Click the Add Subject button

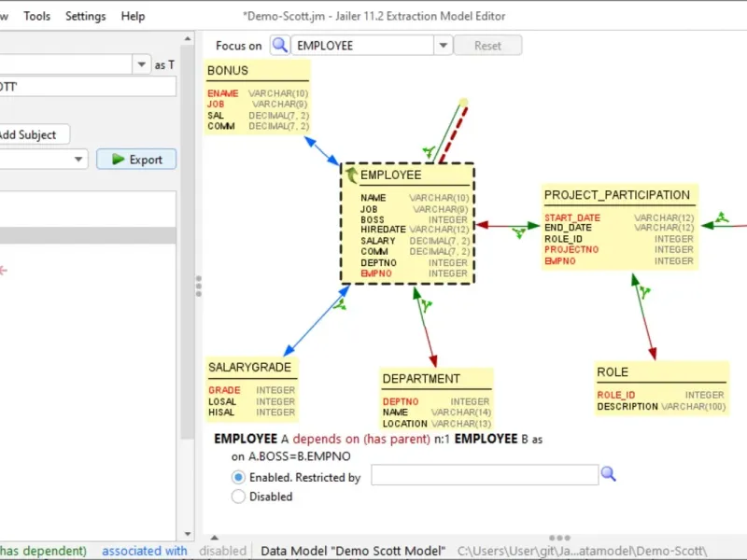point(34,134)
